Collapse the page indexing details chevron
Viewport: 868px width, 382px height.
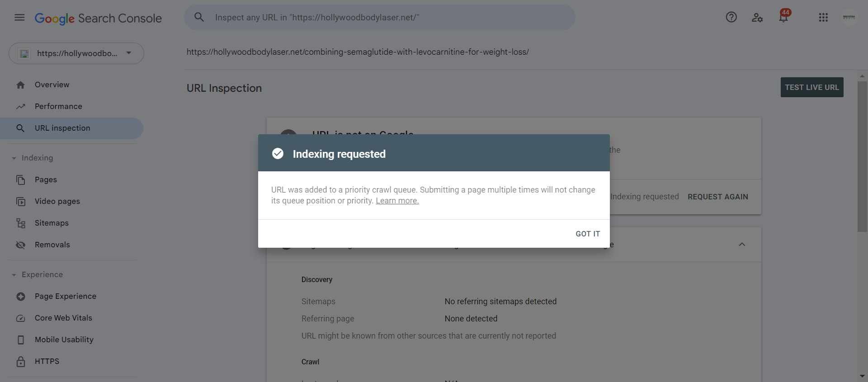coord(742,244)
